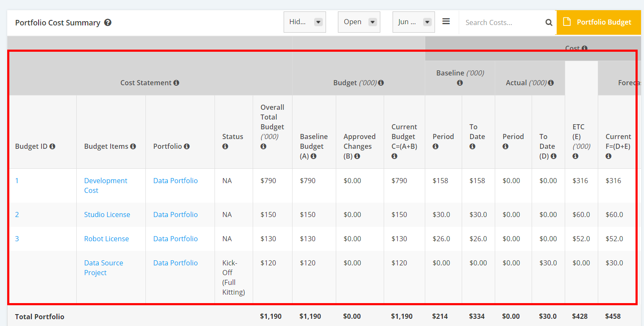Open the Open status dropdown

[359, 22]
